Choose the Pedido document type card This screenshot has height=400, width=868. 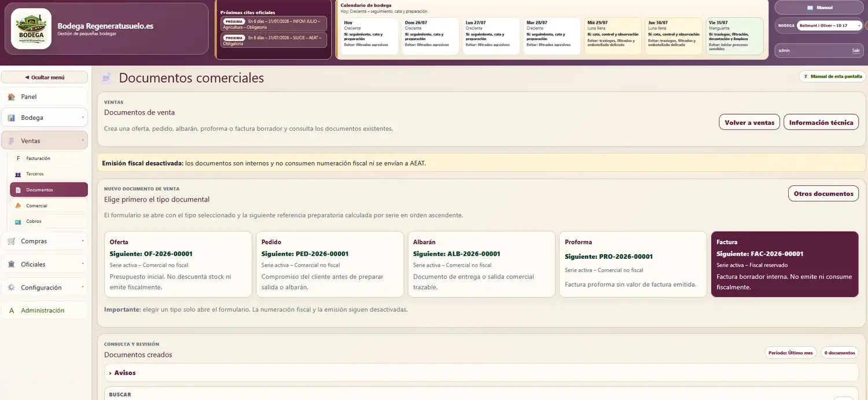click(330, 265)
